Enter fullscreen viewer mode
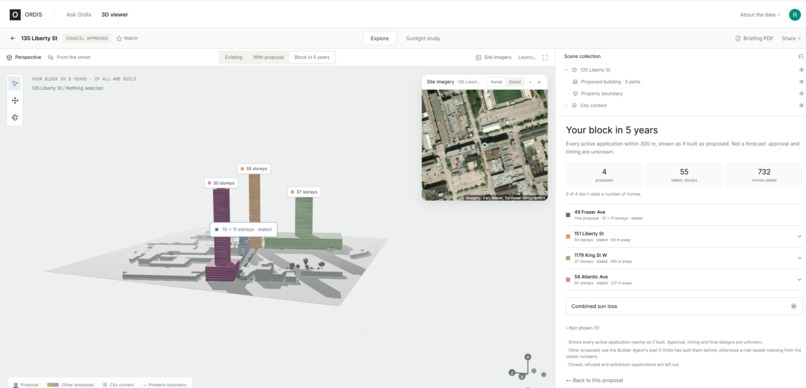This screenshot has height=388, width=806. (x=545, y=58)
